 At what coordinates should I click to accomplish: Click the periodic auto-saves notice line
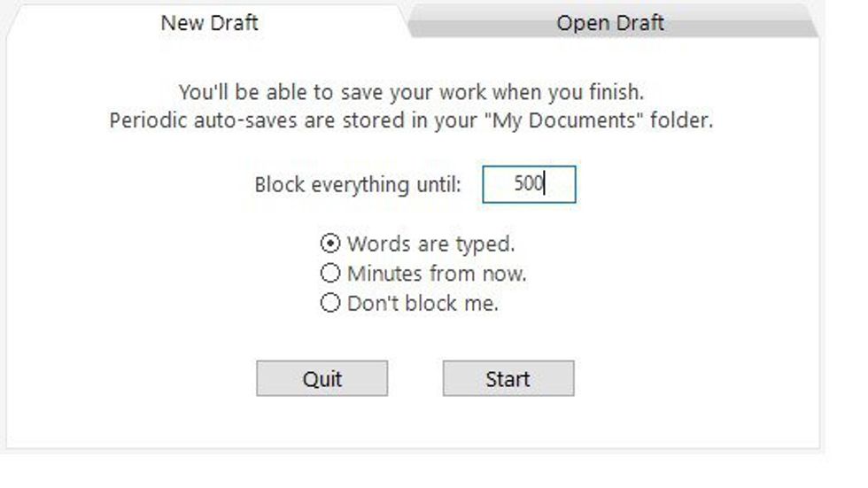click(411, 120)
